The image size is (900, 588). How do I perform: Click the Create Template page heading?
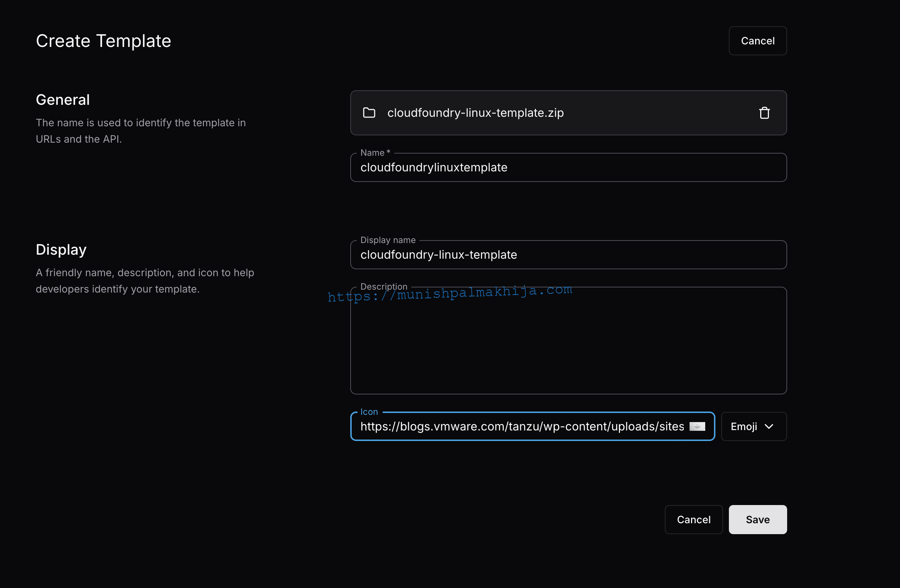point(103,41)
